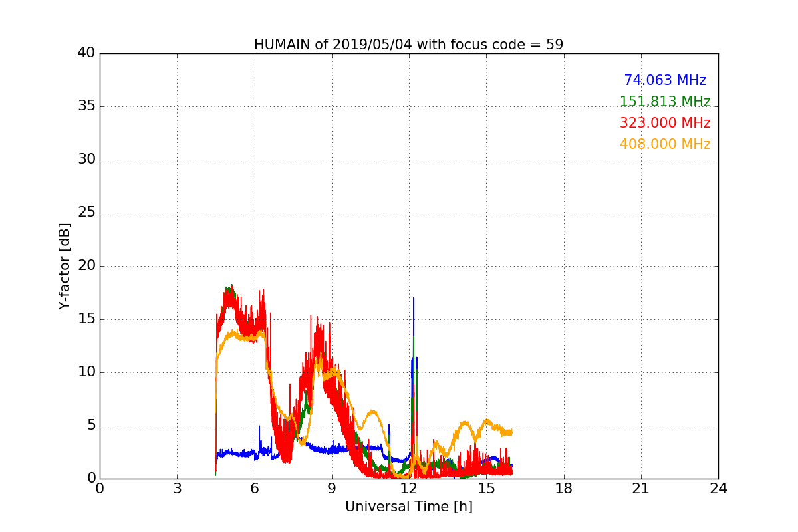Click the x-axis tick label 24
The image size is (798, 532).
tap(718, 489)
